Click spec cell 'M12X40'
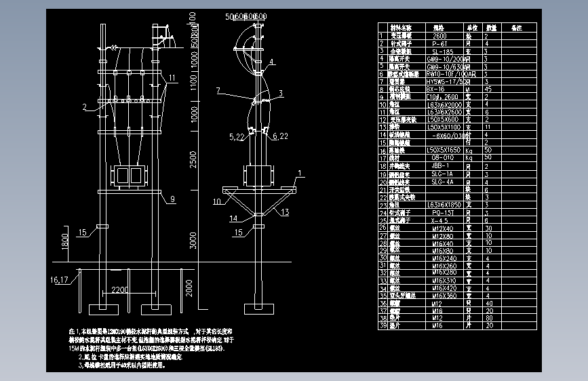 442,228
